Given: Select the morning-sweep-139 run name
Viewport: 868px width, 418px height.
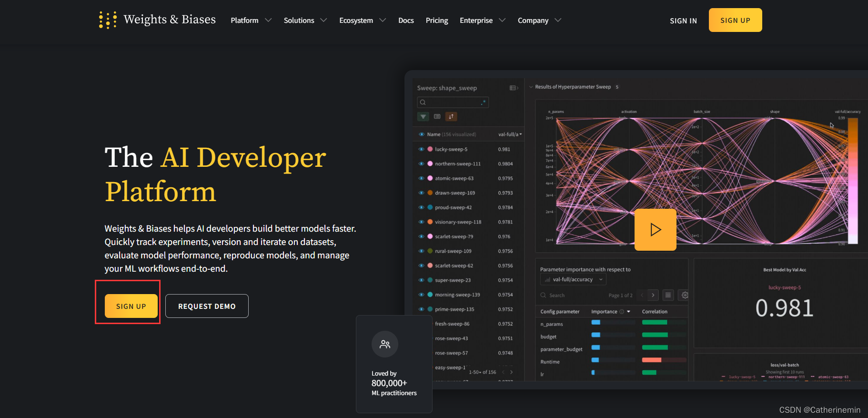Looking at the screenshot, I should tap(457, 295).
